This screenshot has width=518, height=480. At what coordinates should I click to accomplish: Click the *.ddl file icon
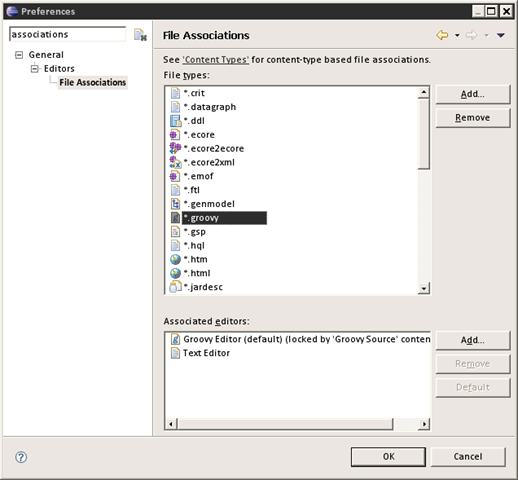tap(175, 121)
